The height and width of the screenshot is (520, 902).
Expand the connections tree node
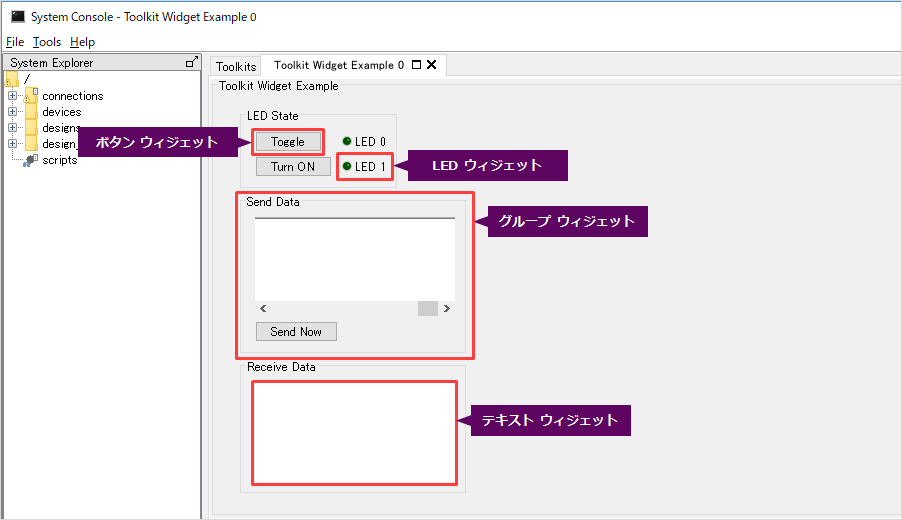pos(12,96)
